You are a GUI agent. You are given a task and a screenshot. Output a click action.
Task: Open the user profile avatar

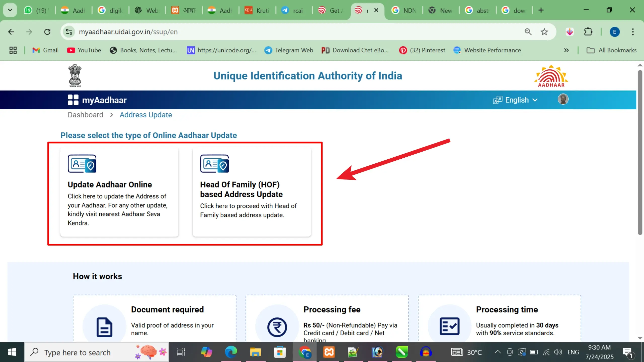point(563,99)
